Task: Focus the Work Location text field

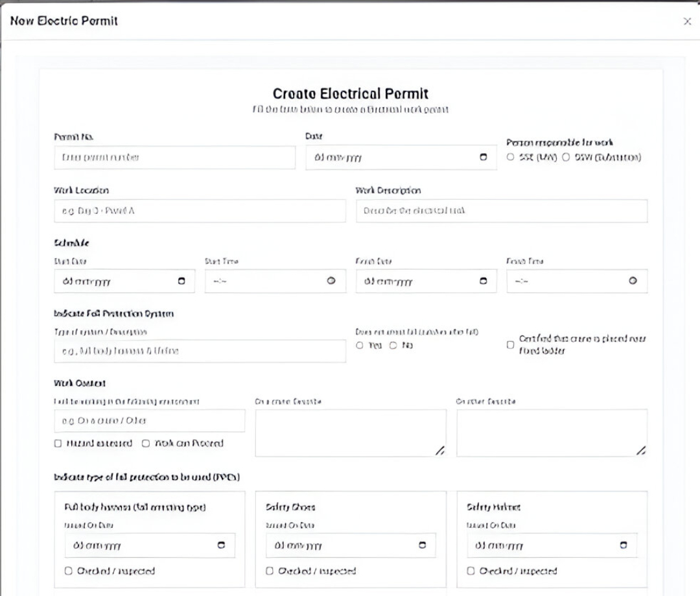Action: (x=200, y=211)
